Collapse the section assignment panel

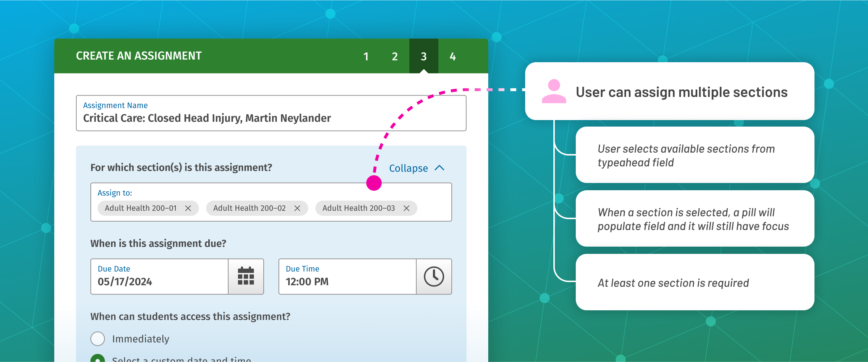[417, 168]
